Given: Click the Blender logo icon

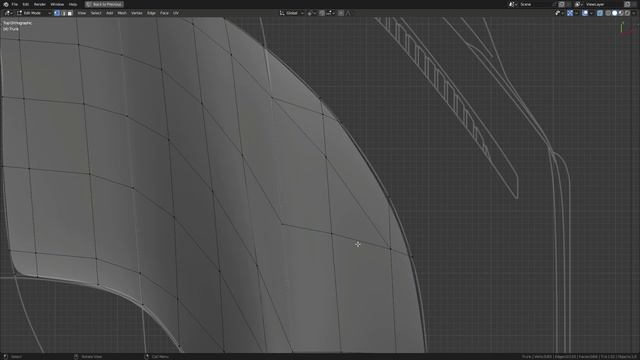Looking at the screenshot, I should (6, 4).
